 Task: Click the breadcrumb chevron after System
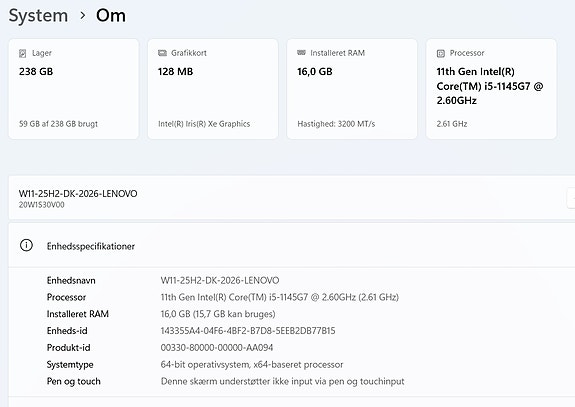(x=83, y=15)
